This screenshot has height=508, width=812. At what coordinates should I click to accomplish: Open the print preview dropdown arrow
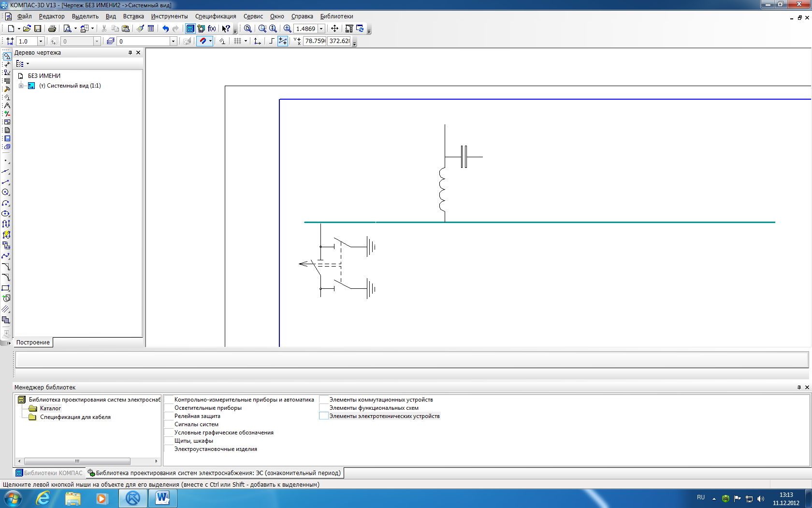pos(75,29)
